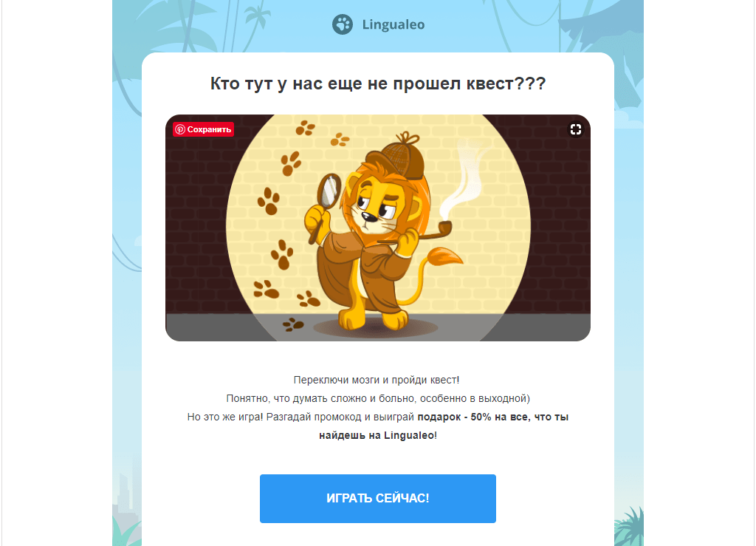
Task: Save image with Pinterest Сохранить button
Action: (204, 129)
